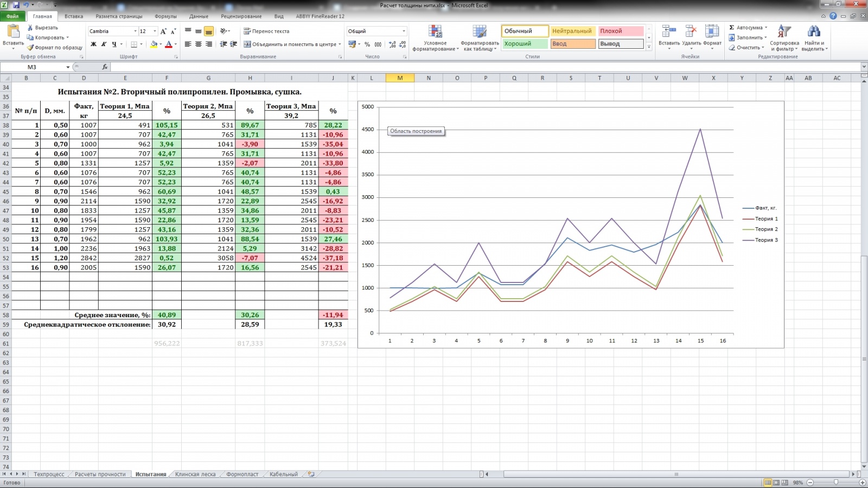Expand the Name Box dropdown for M3

click(x=68, y=67)
